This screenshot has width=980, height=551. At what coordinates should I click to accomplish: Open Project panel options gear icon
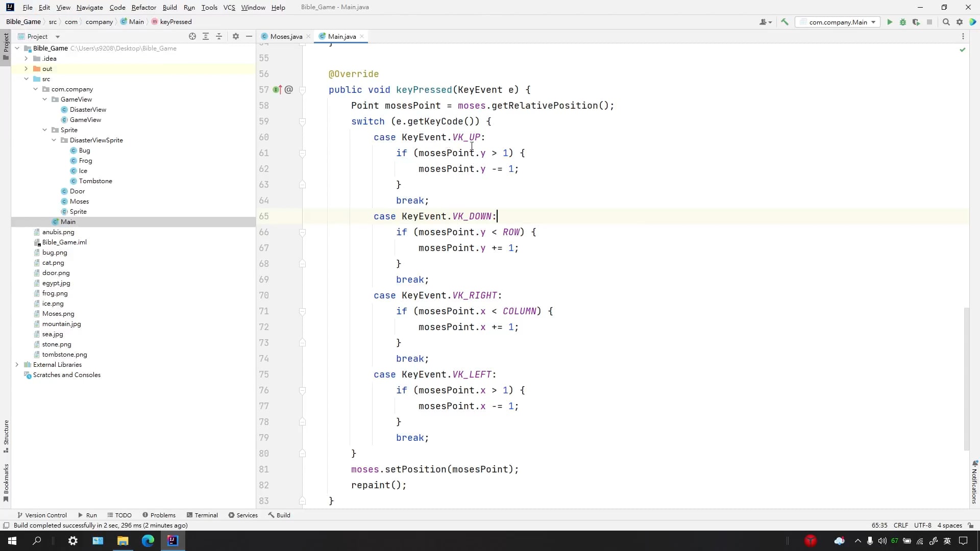click(236, 36)
